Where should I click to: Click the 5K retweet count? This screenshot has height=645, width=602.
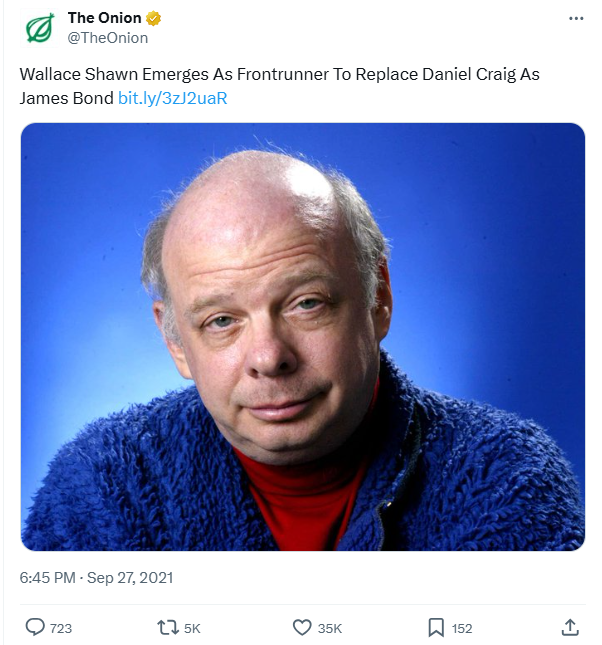[x=193, y=628]
